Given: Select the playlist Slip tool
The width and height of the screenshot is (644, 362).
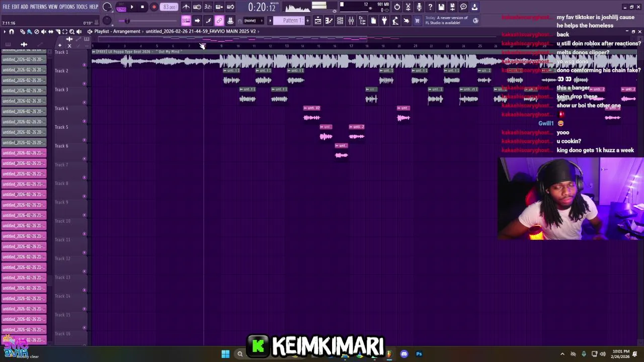Looking at the screenshot, I should (50, 32).
